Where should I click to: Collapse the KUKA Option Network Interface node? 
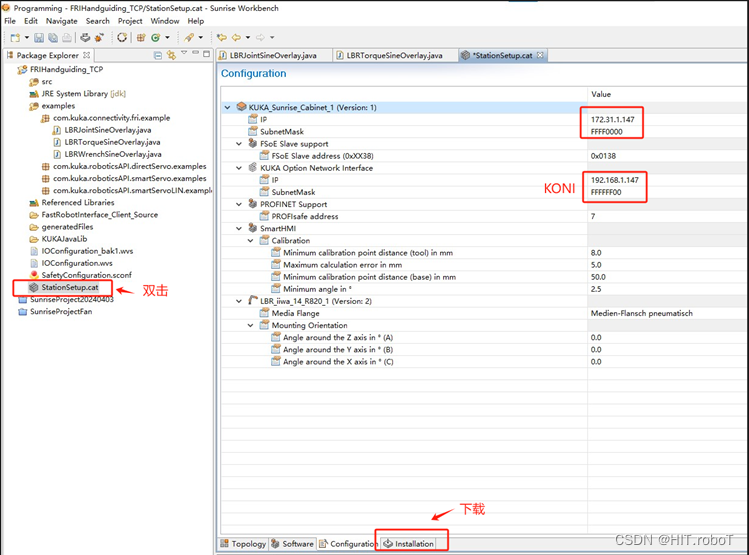click(239, 168)
